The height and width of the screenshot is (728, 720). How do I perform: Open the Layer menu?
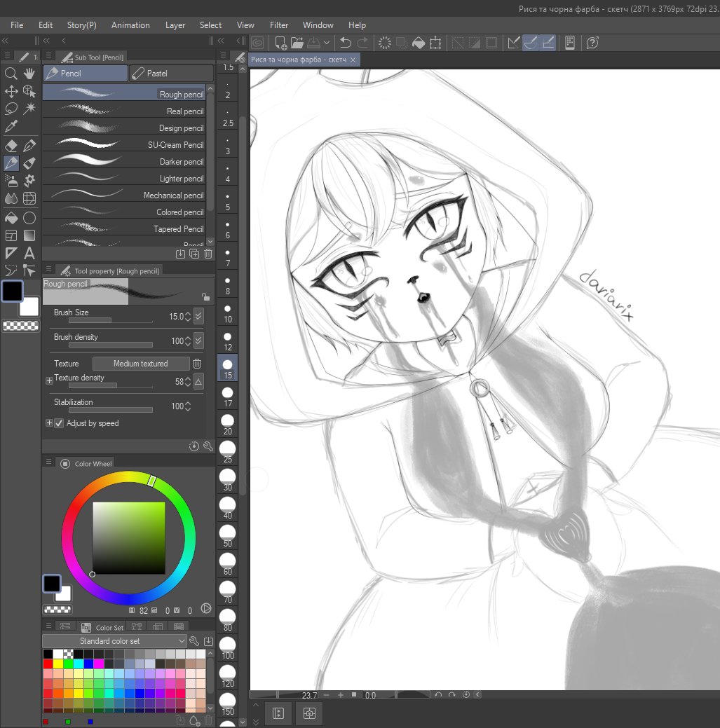pyautogui.click(x=175, y=25)
